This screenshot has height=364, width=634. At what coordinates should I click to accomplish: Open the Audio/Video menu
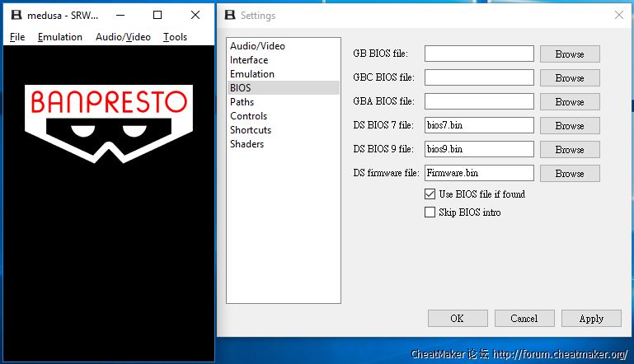[123, 37]
